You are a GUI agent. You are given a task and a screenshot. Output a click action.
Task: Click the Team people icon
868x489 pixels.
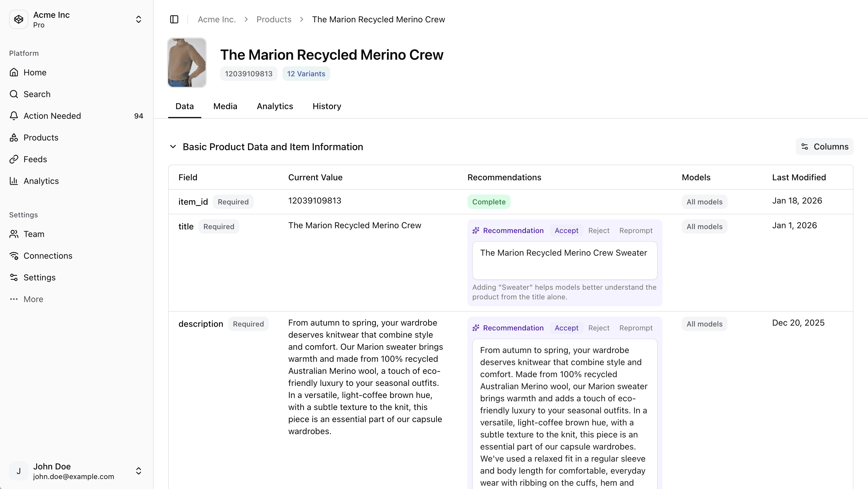click(14, 234)
